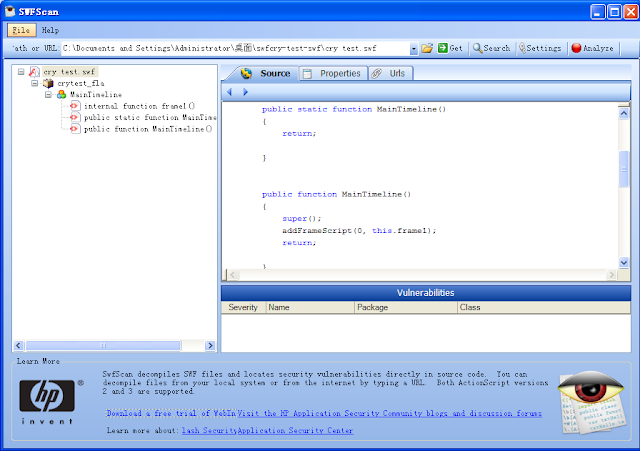Sort vulnerabilities by Severity column

(243, 307)
